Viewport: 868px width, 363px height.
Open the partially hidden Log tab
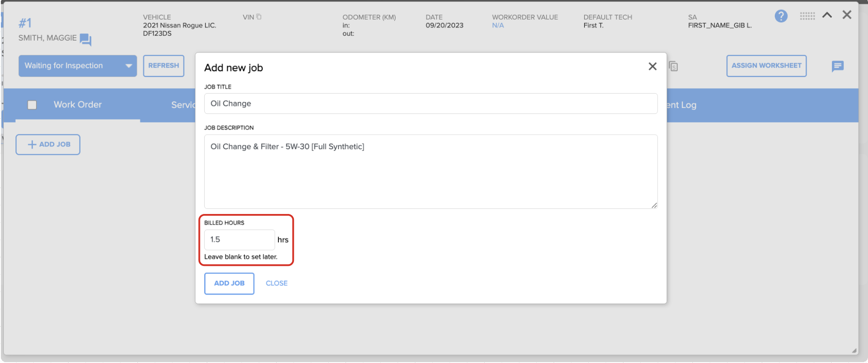(682, 105)
